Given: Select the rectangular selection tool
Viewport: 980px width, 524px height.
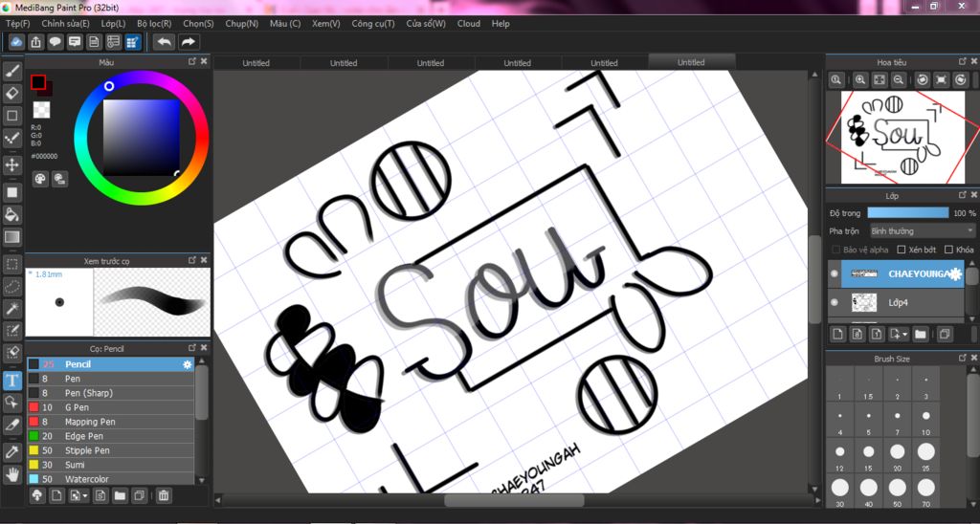Looking at the screenshot, I should pyautogui.click(x=11, y=265).
